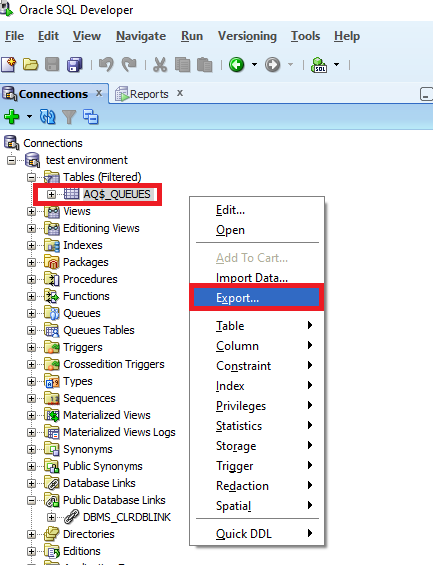This screenshot has width=433, height=565.
Task: Click the green Back navigation arrow
Action: tap(237, 65)
